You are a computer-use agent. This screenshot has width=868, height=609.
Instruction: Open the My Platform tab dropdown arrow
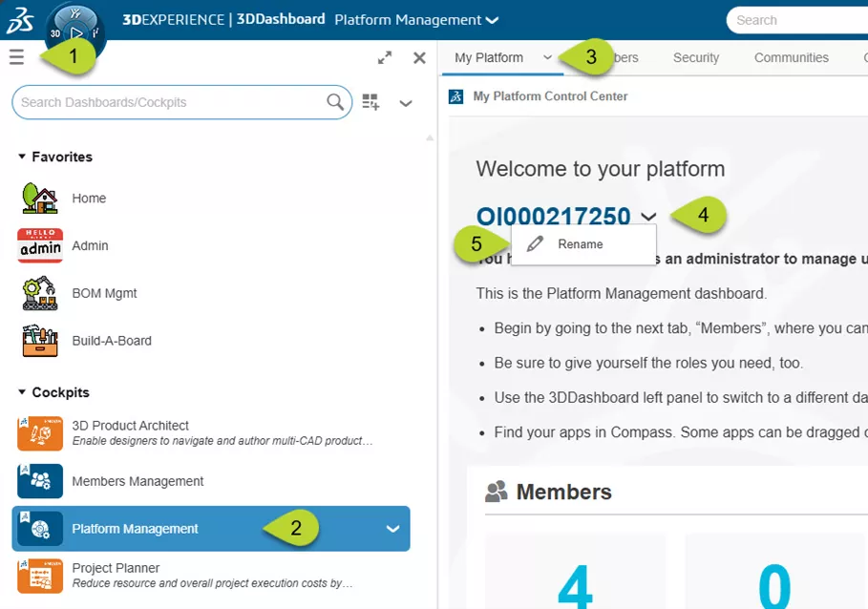[547, 57]
